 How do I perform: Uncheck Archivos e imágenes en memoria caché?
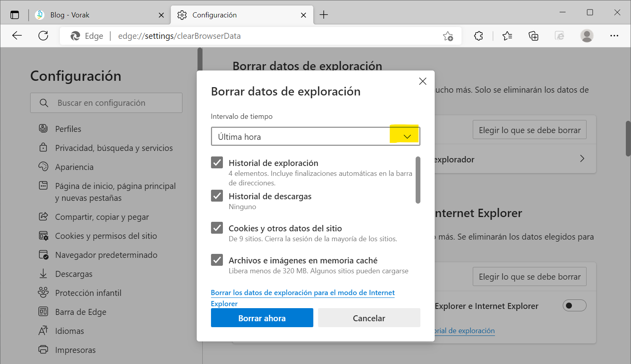coord(217,260)
